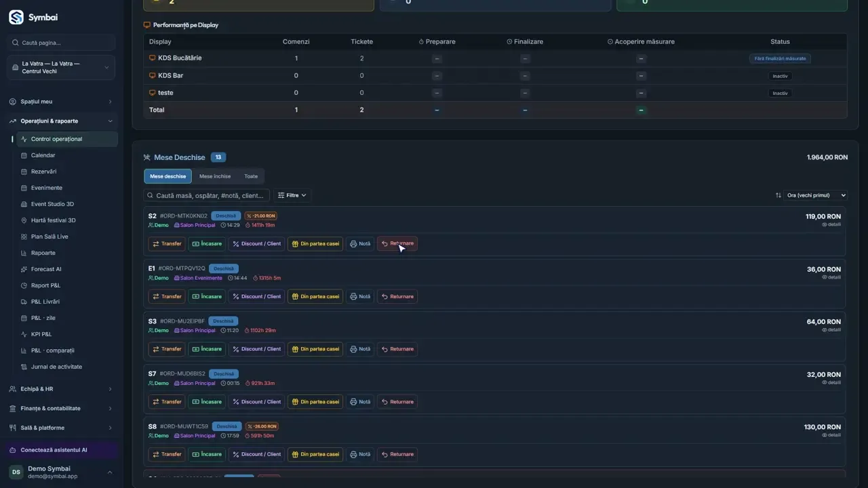This screenshot has height=488, width=868.
Task: Open Ora (vechi primul) sort dropdown
Action: (816, 195)
